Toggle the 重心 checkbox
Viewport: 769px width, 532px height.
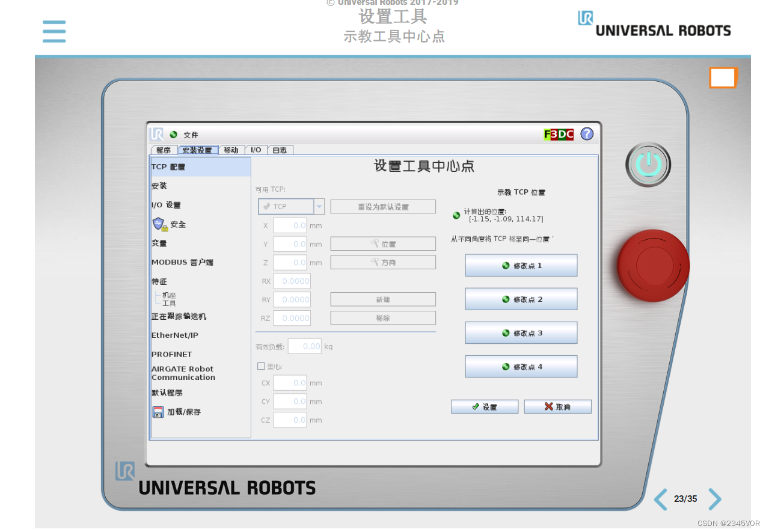[261, 366]
